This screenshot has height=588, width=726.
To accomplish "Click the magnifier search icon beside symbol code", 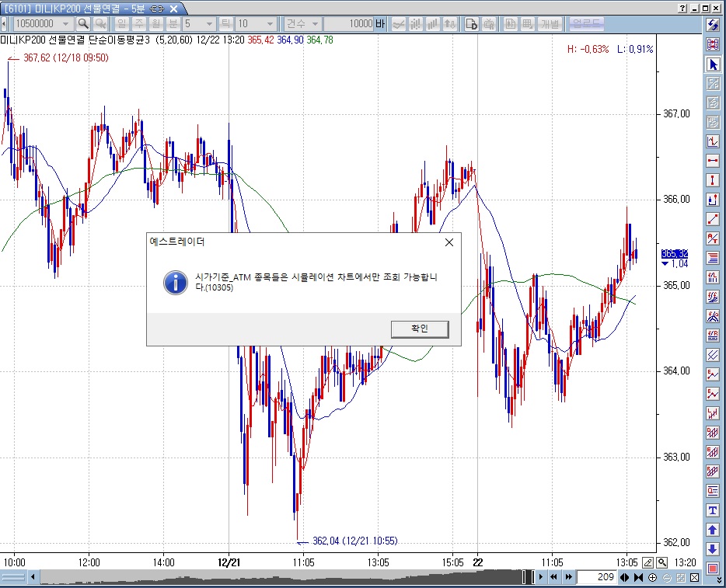I will (x=82, y=24).
